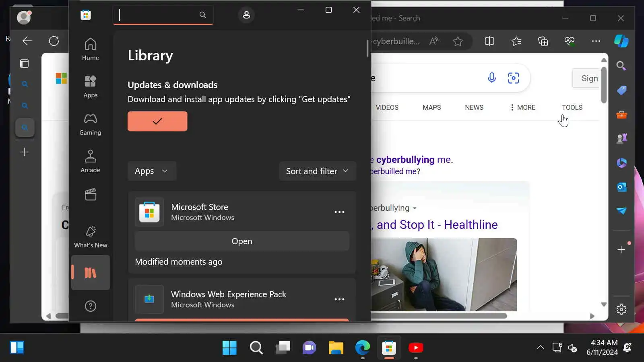Click the cyberbullying suggestion link
This screenshot has width=644, height=362.
tap(411, 160)
